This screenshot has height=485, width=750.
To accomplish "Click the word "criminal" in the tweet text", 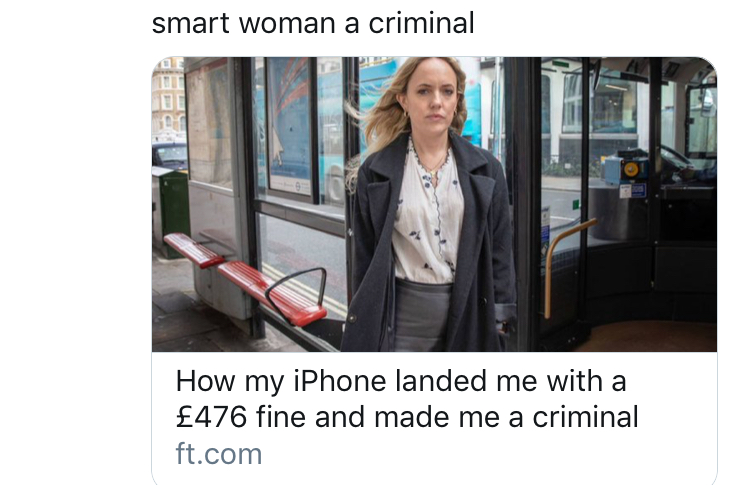I will [x=421, y=23].
